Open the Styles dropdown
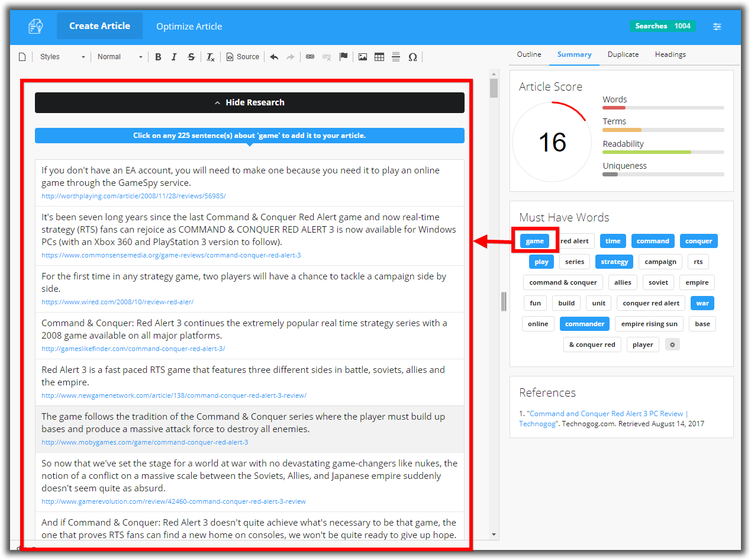Viewport: 751px width, 560px height. click(62, 57)
